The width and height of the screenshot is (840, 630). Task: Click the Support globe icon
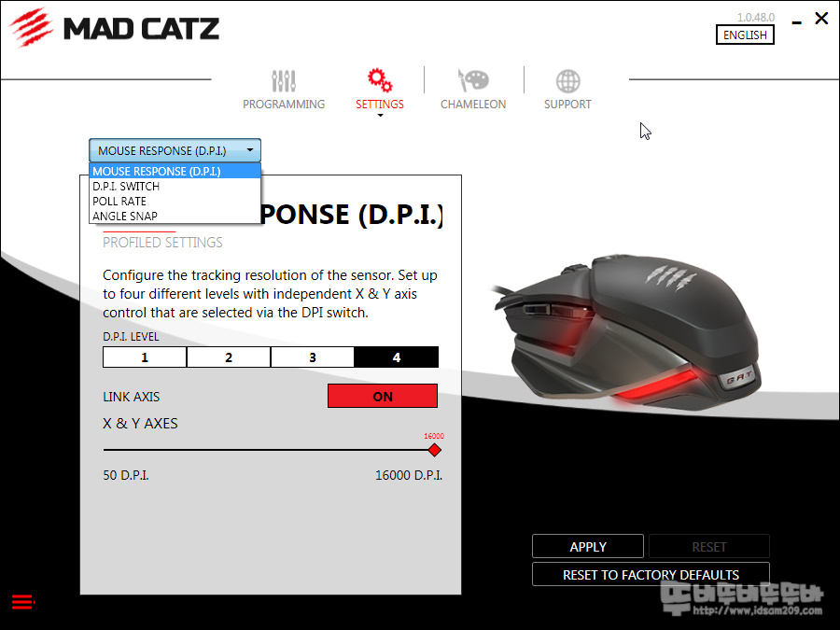(567, 81)
